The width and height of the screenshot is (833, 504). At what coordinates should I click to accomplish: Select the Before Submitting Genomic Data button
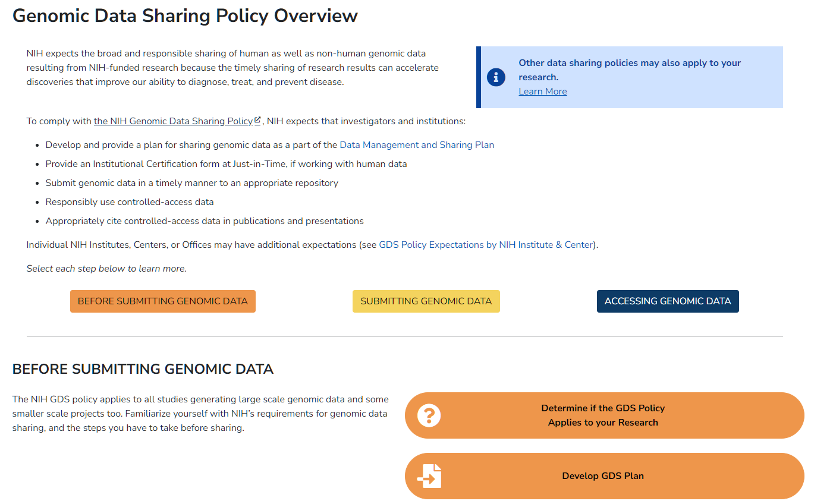(x=163, y=301)
